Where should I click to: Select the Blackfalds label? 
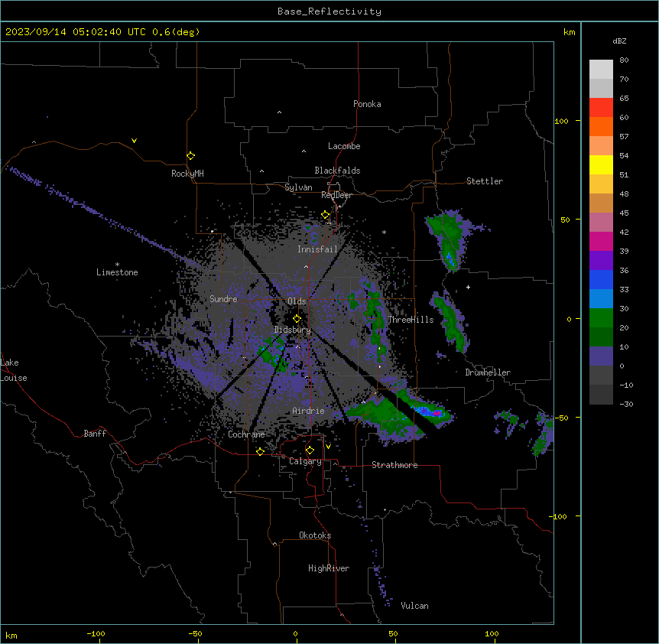[x=337, y=171]
